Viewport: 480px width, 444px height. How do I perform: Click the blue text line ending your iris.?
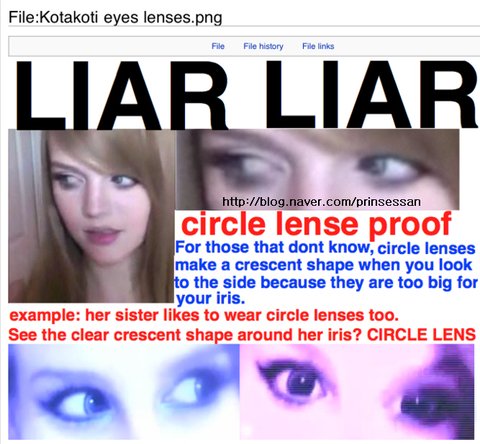[211, 298]
